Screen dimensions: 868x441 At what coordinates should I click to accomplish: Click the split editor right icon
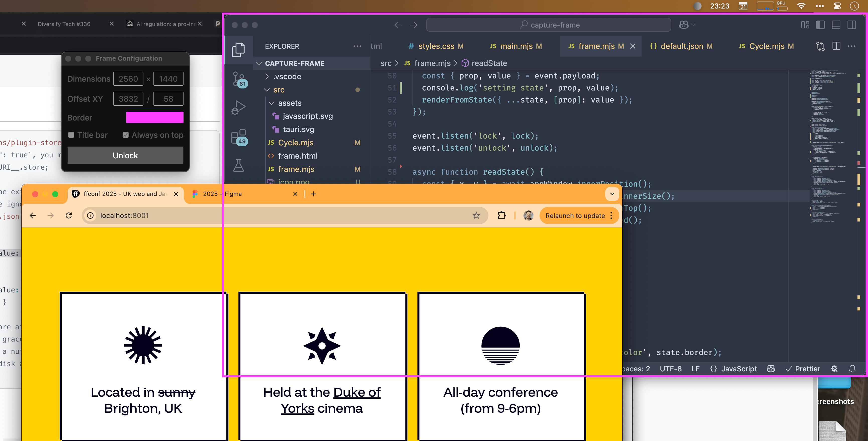tap(836, 46)
